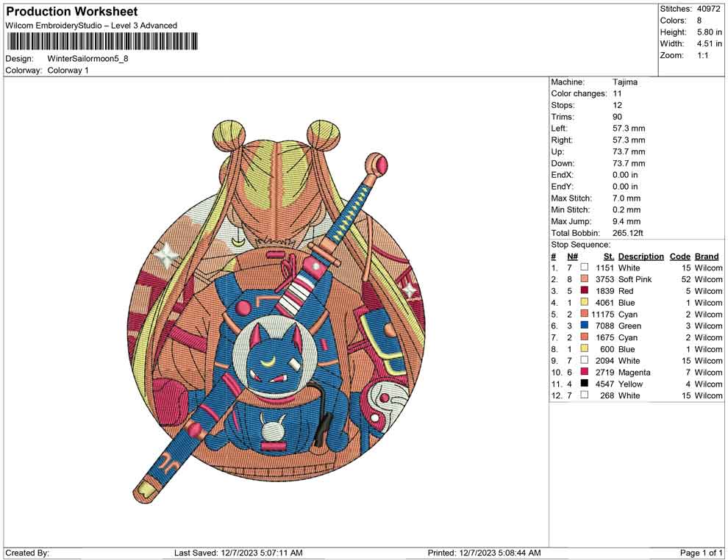
Task: Click the Page 1 of 1 indicator
Action: point(701,553)
